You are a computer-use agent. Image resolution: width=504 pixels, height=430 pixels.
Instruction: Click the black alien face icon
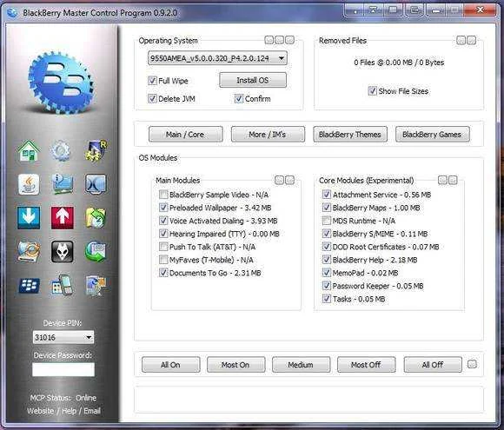click(63, 251)
